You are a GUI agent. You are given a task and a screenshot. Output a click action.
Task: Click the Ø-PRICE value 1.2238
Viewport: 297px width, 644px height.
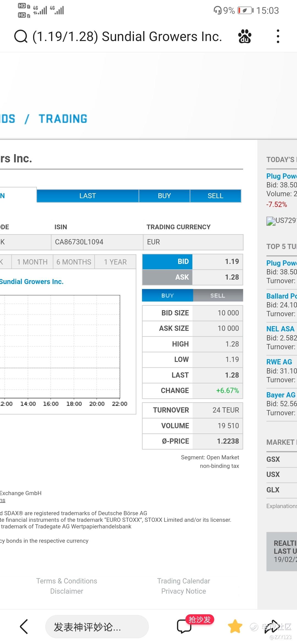[228, 441]
